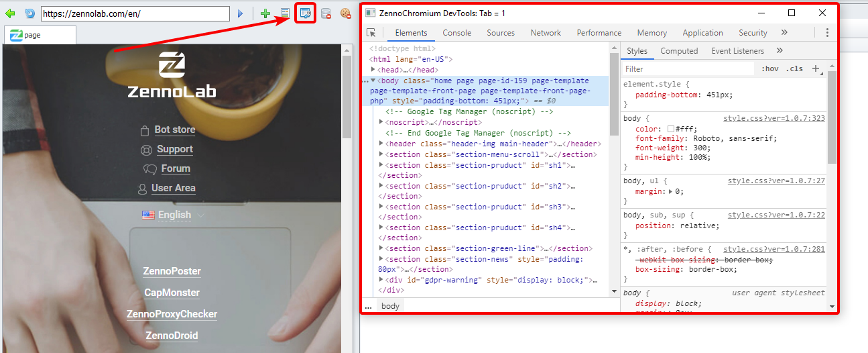The height and width of the screenshot is (353, 868).
Task: Open the ZennoDroid link
Action: 172,336
